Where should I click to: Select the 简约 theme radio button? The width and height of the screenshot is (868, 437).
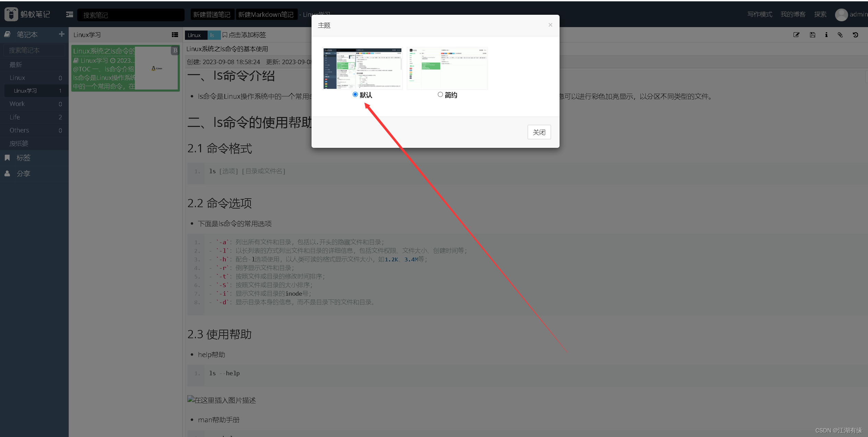(x=440, y=95)
